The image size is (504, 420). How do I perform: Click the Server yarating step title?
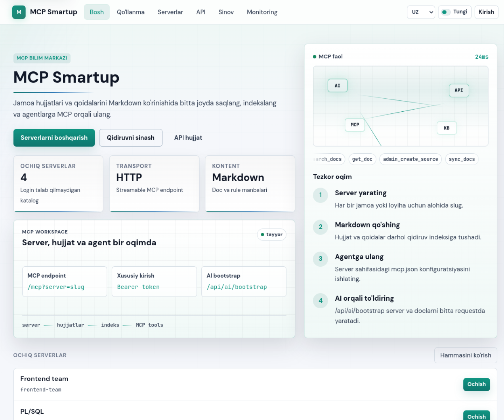point(360,193)
